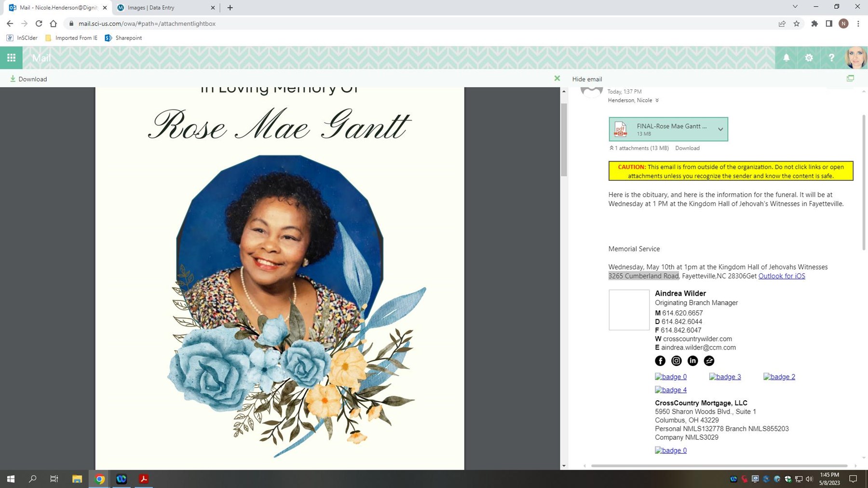
Task: Open Mail settings gear icon
Action: (809, 58)
